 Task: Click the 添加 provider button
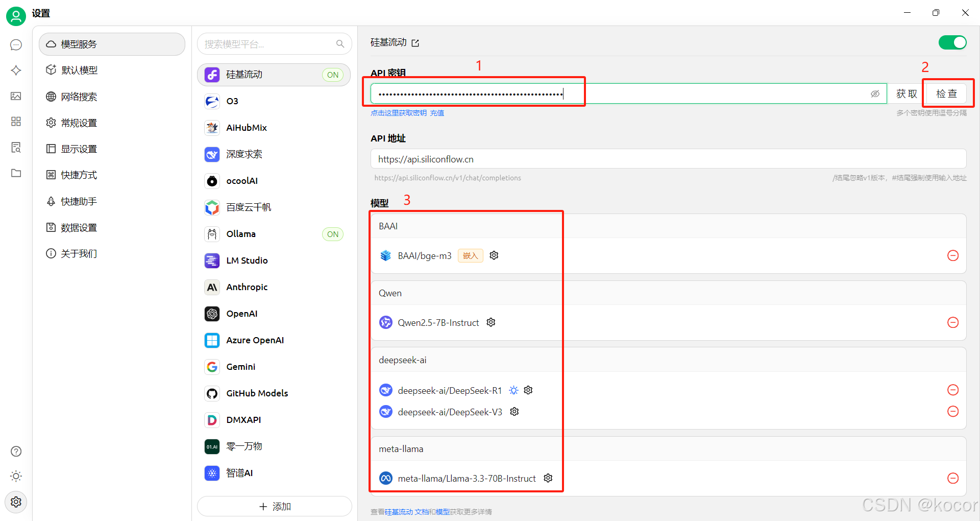(275, 506)
